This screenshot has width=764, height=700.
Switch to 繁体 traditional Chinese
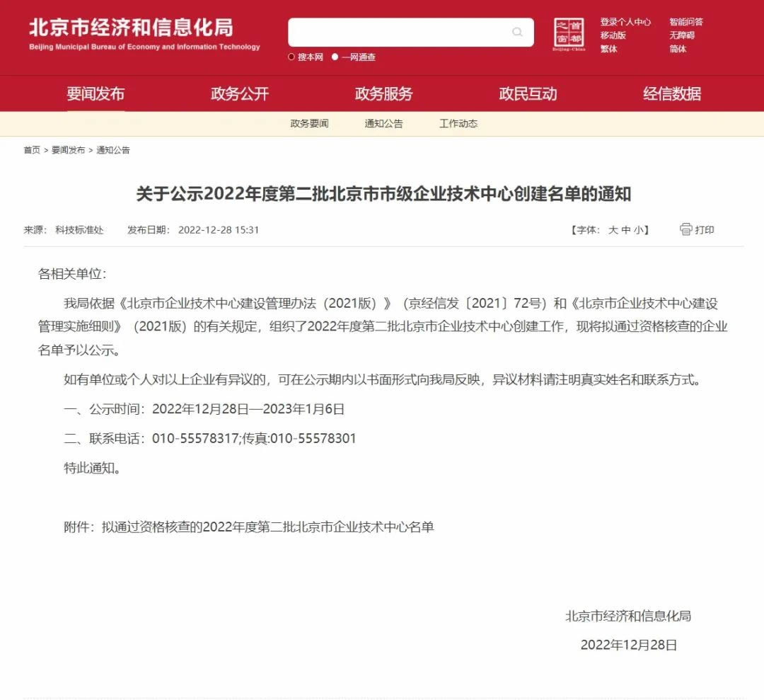click(x=608, y=49)
